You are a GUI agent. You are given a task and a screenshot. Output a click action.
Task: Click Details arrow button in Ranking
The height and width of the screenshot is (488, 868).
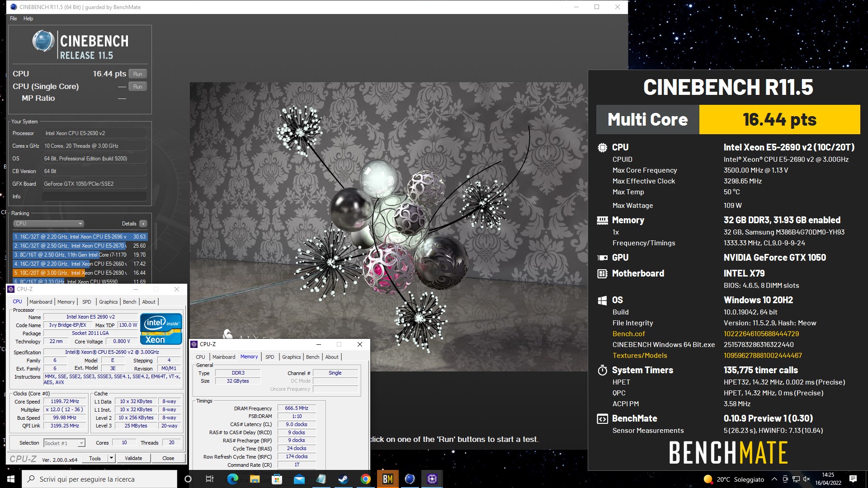point(143,224)
